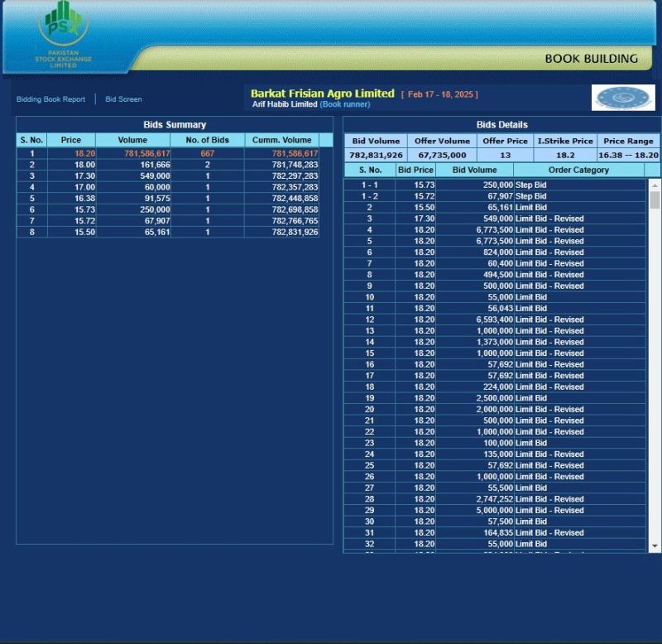Screen dimensions: 662x644
Task: Select bid row 1 - 1 Step Bid
Action: pyautogui.click(x=495, y=185)
